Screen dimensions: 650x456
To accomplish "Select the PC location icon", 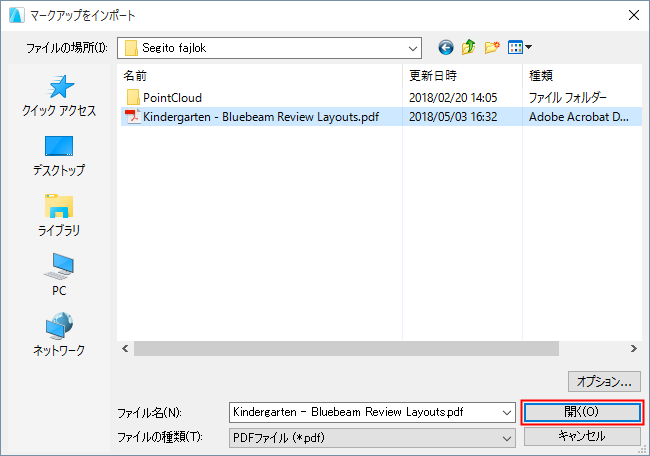I will pyautogui.click(x=59, y=266).
